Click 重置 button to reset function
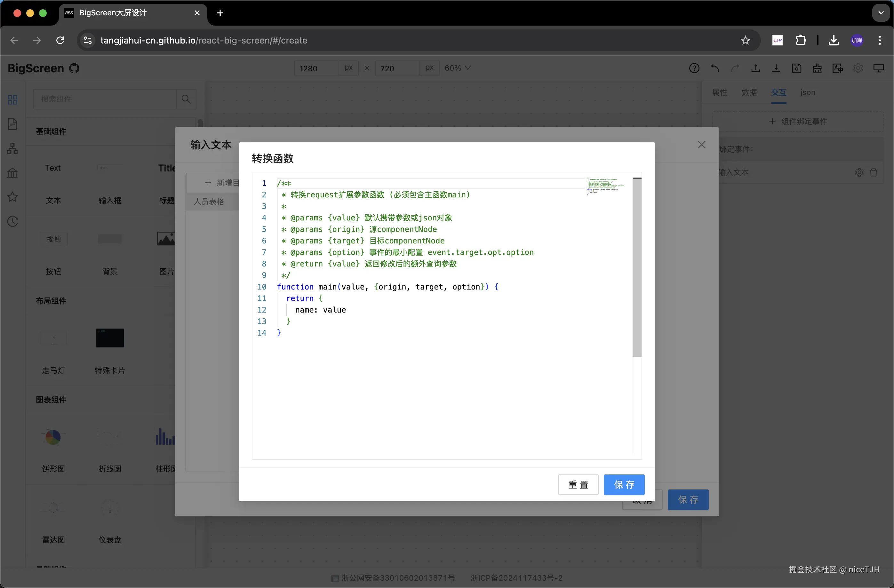The image size is (894, 588). (x=578, y=484)
